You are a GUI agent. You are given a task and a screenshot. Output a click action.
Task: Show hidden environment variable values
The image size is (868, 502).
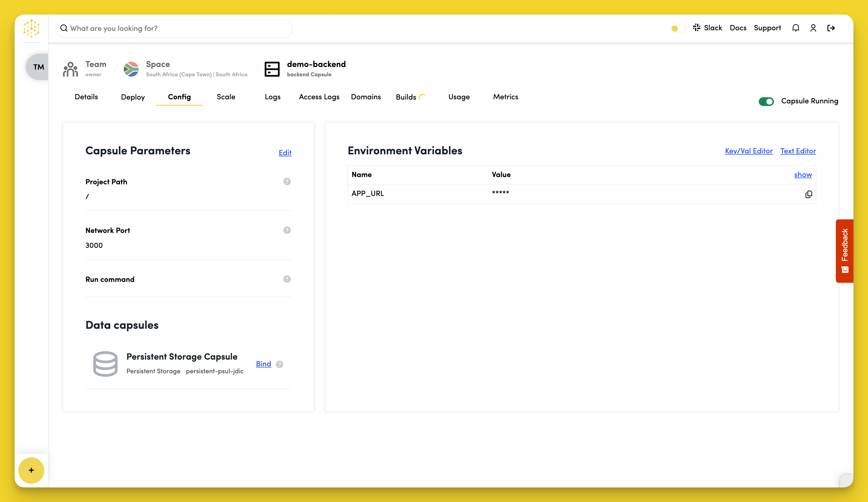(802, 174)
